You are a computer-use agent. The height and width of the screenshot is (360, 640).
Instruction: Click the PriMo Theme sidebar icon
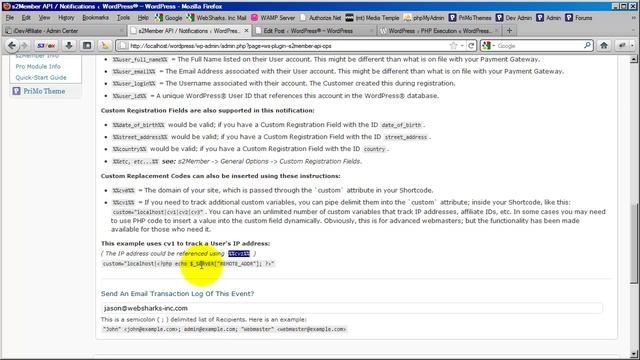[x=16, y=91]
